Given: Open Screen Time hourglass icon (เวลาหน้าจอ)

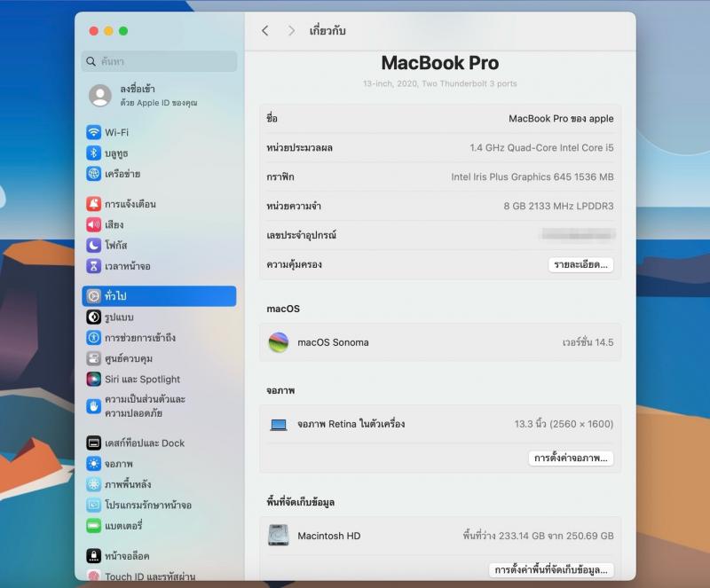Looking at the screenshot, I should (94, 266).
